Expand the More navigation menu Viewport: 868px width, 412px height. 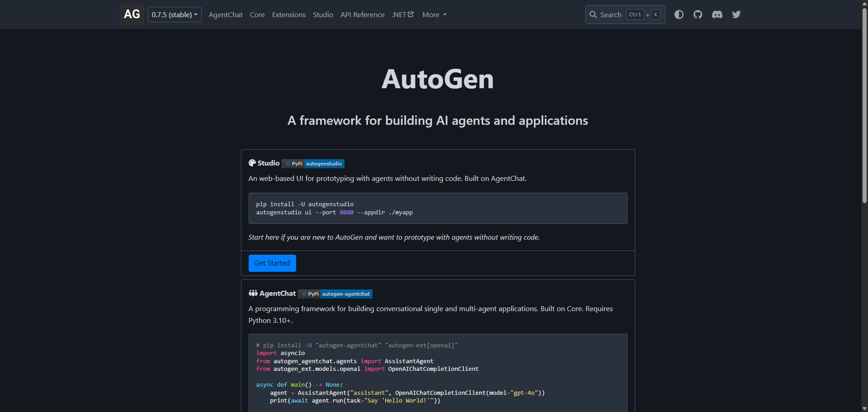434,15
